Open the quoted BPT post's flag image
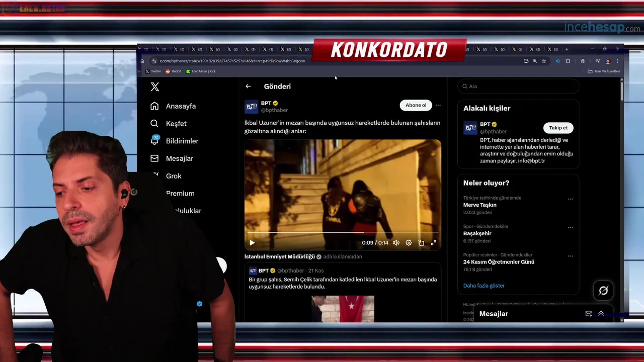 343,309
